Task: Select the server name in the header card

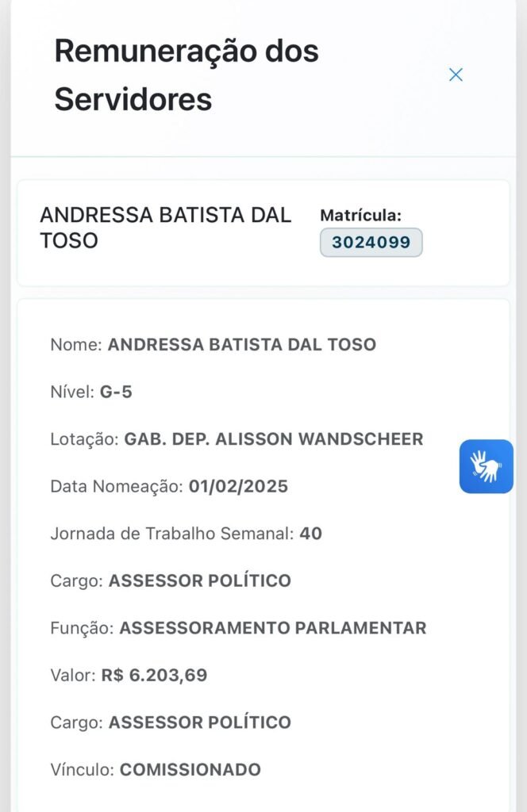Action: [165, 227]
